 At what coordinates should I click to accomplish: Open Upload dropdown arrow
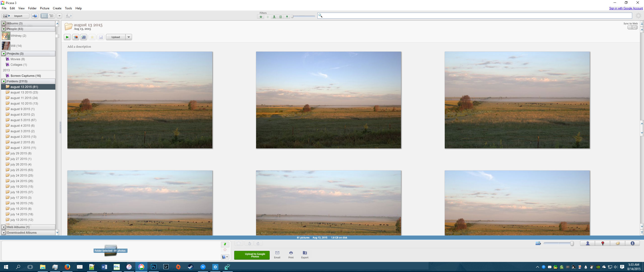click(x=129, y=37)
